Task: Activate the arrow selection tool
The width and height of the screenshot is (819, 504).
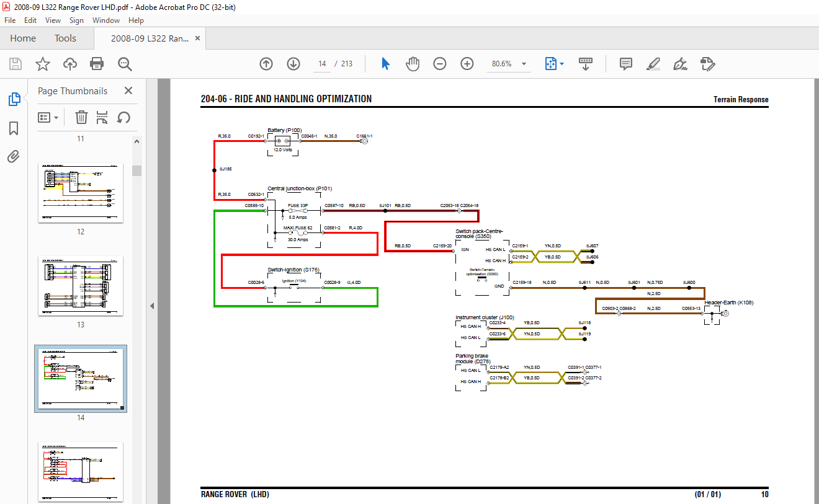Action: coord(385,64)
